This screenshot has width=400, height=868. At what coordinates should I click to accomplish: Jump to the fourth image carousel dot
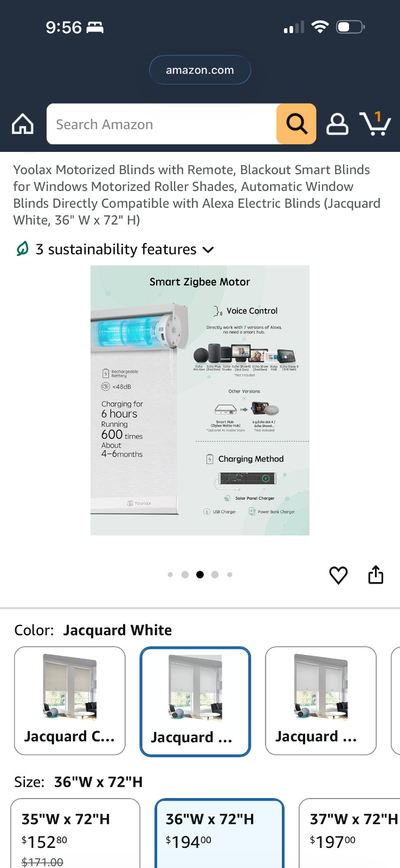pos(215,575)
